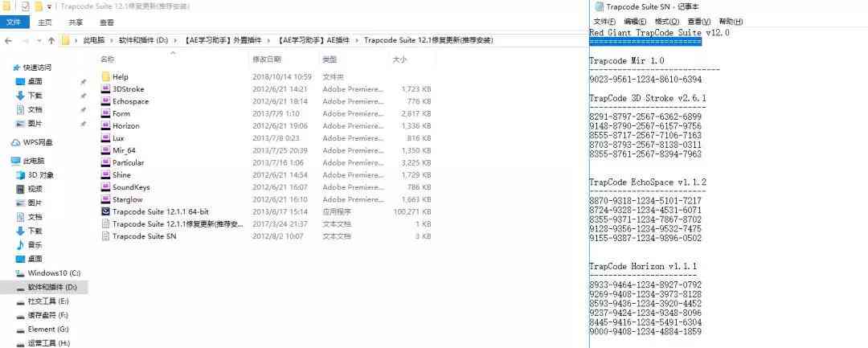Switch to the 查看 ribbon tab
This screenshot has height=348, width=868.
click(x=107, y=23)
